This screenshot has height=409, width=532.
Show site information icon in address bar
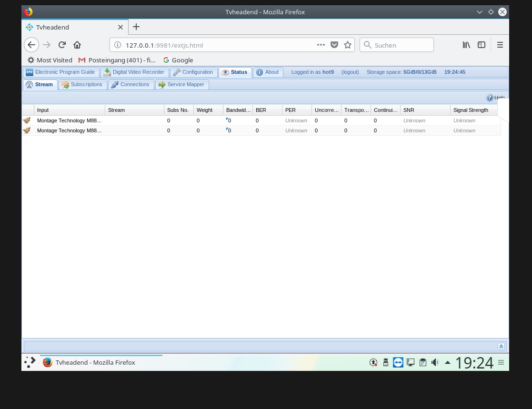point(117,45)
